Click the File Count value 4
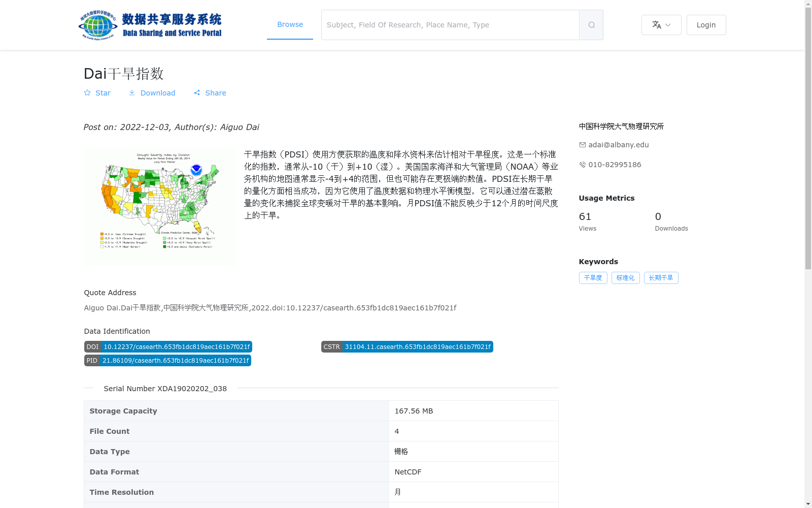Image resolution: width=812 pixels, height=508 pixels. pyautogui.click(x=397, y=431)
